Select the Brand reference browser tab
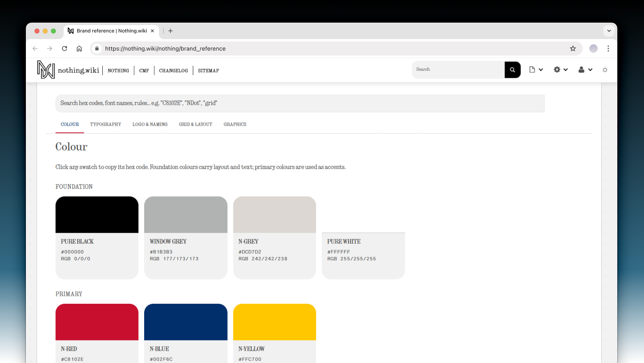644x363 pixels. pos(111,31)
